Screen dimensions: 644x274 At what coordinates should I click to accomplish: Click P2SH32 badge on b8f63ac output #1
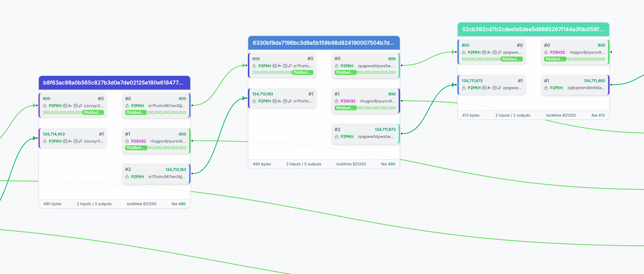[138, 141]
